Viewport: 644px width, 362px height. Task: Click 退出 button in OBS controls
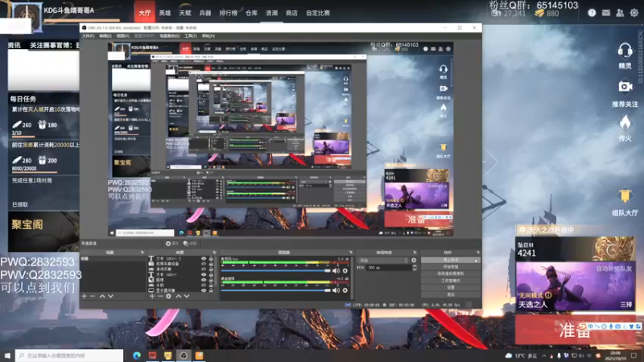[x=451, y=294]
